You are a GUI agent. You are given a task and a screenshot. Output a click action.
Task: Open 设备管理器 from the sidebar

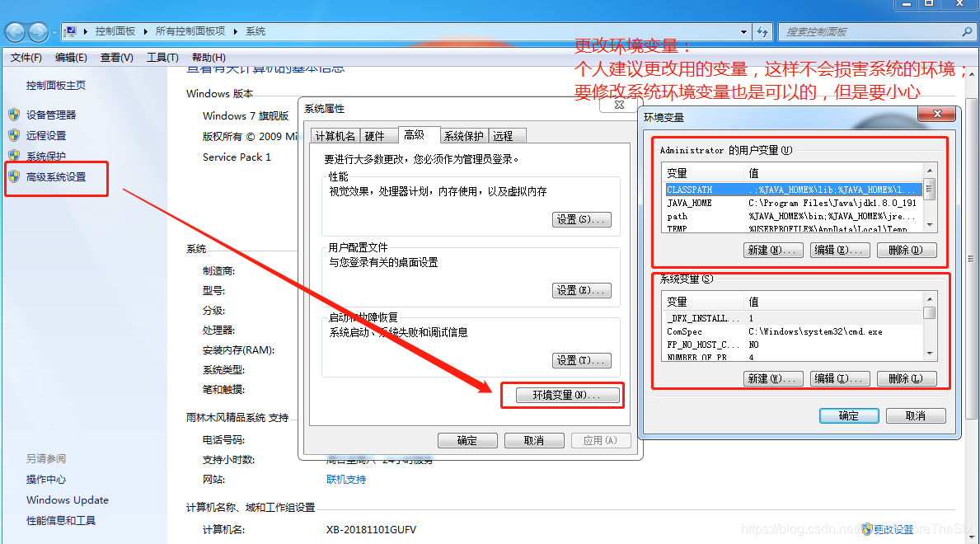50,115
